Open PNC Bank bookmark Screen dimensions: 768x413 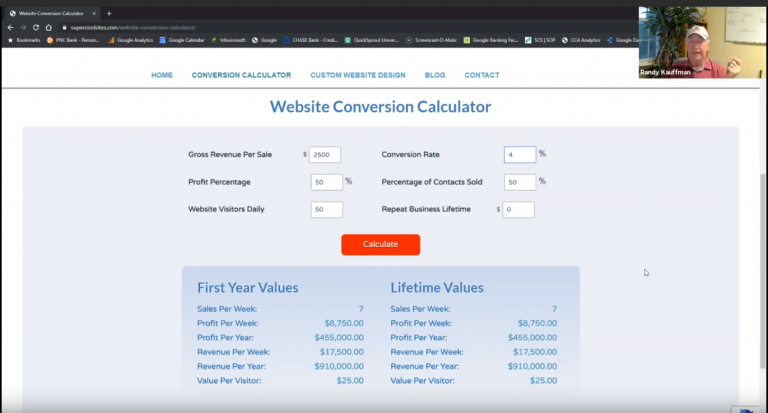73,40
